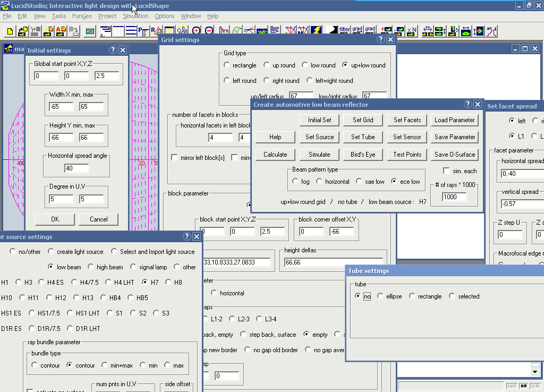
Task: Click help icon on Create automotive low beam reflector
Action: click(x=467, y=104)
